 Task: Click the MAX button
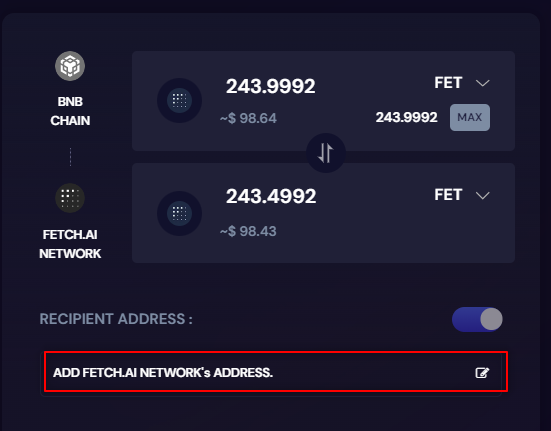pos(470,117)
